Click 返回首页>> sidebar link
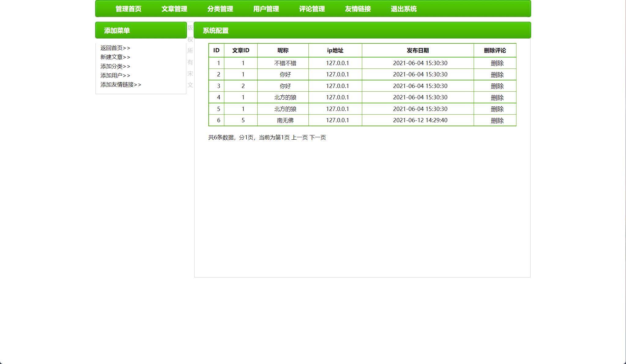The width and height of the screenshot is (626, 364). pyautogui.click(x=115, y=48)
